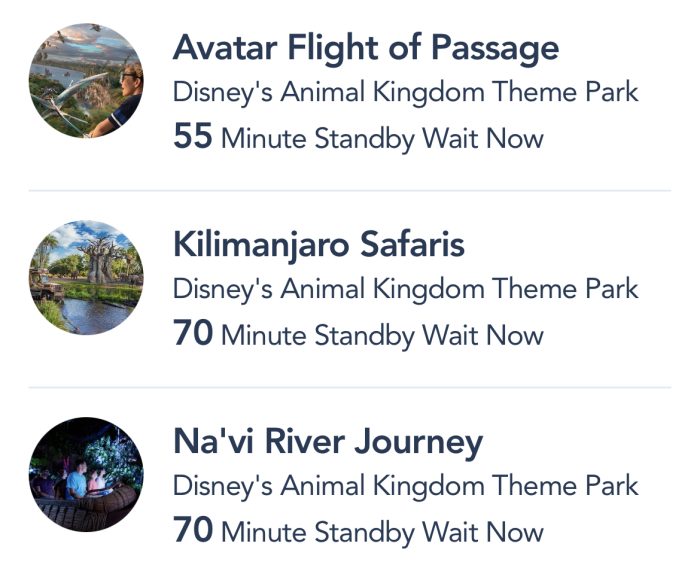The height and width of the screenshot is (568, 700).
Task: Click the park name under Kilimanjaro Safaris
Action: point(405,290)
